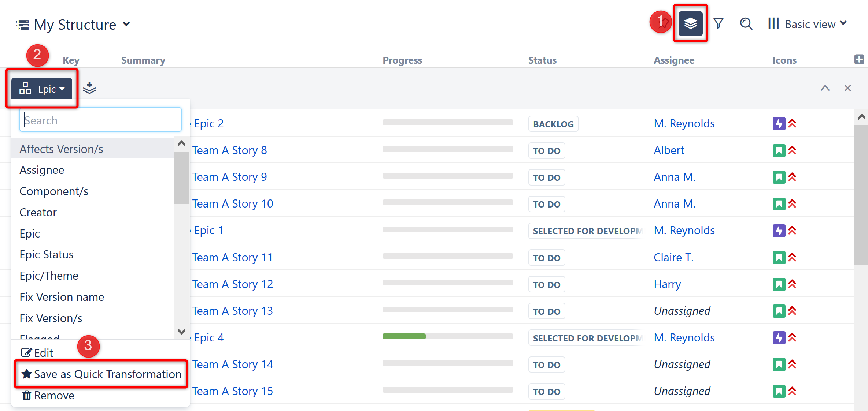
Task: Open the Epic transformation dropdown button
Action: tap(42, 89)
